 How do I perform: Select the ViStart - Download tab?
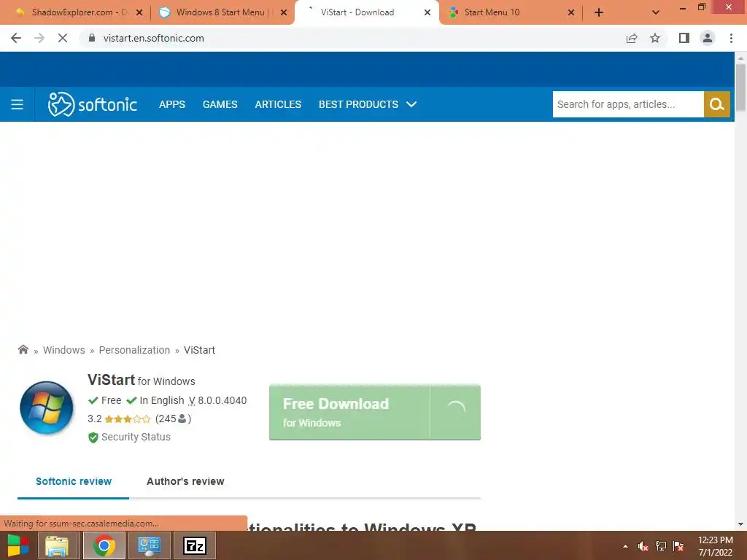[365, 12]
